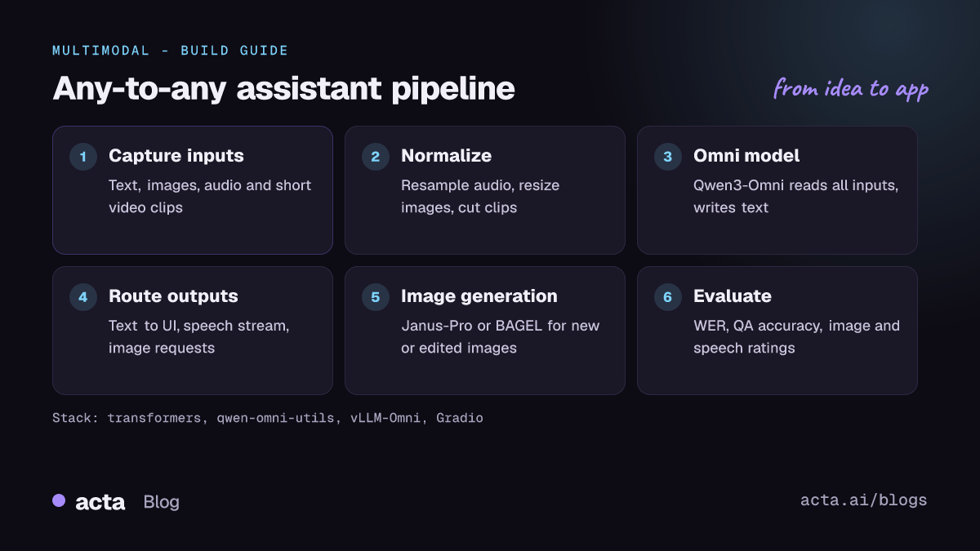Click the step 1 number badge

pyautogui.click(x=83, y=157)
